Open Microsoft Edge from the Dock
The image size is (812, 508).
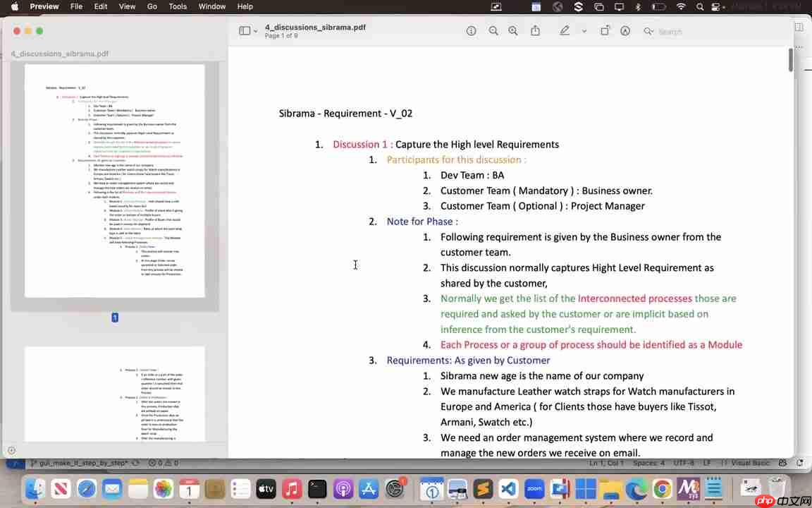(636, 489)
